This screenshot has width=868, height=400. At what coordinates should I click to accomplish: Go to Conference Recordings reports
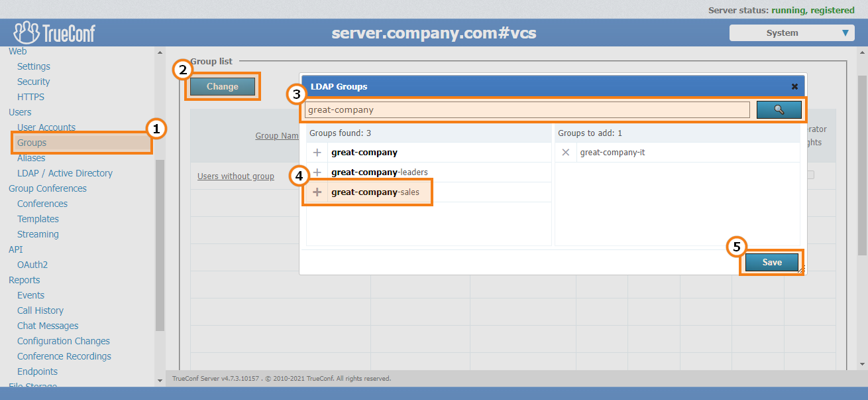point(64,356)
